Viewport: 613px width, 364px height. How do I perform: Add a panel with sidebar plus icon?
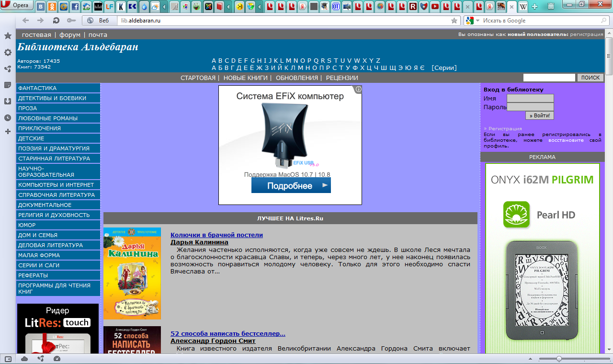coord(8,131)
